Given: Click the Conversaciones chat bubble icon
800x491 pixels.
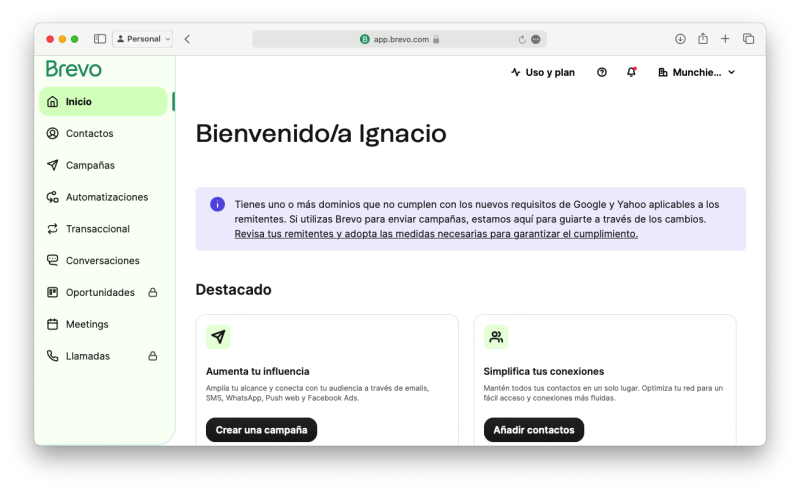Looking at the screenshot, I should tap(53, 260).
